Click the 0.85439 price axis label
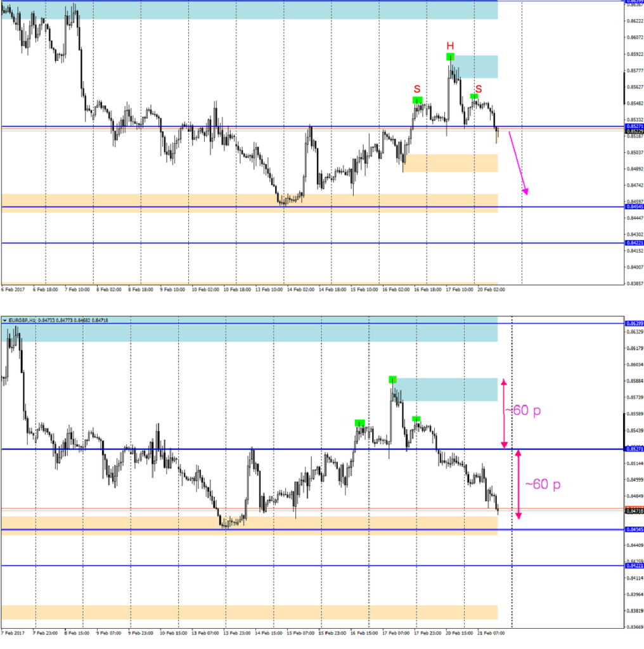This screenshot has height=649, width=644. 635,430
